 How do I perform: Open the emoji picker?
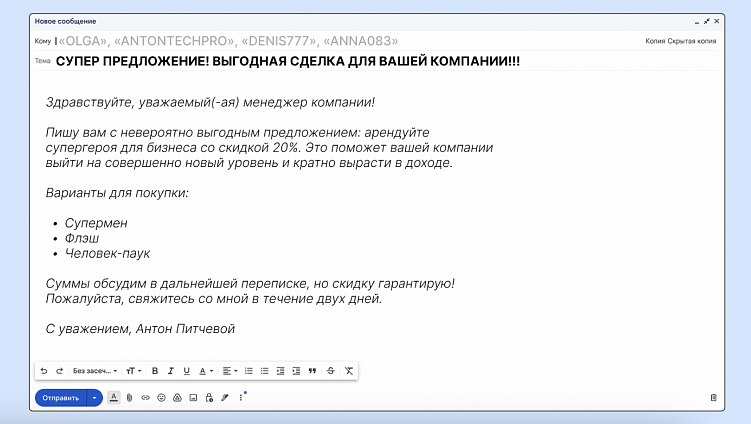tap(161, 398)
